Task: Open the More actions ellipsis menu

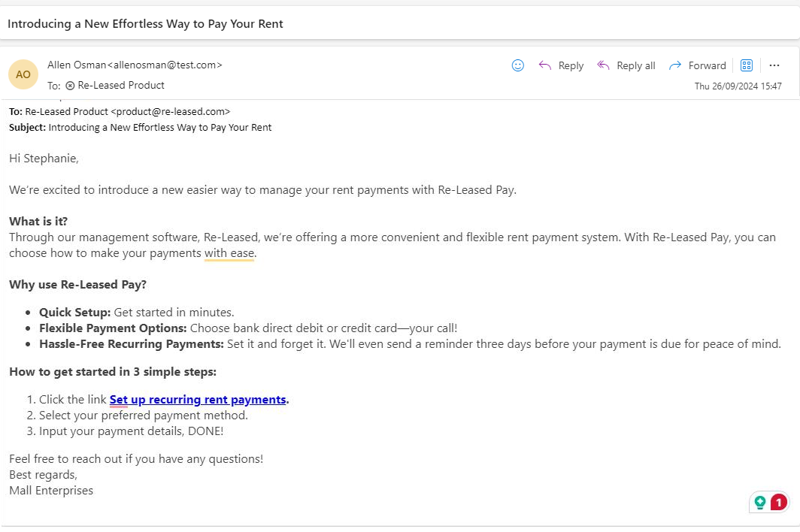Action: [x=774, y=65]
